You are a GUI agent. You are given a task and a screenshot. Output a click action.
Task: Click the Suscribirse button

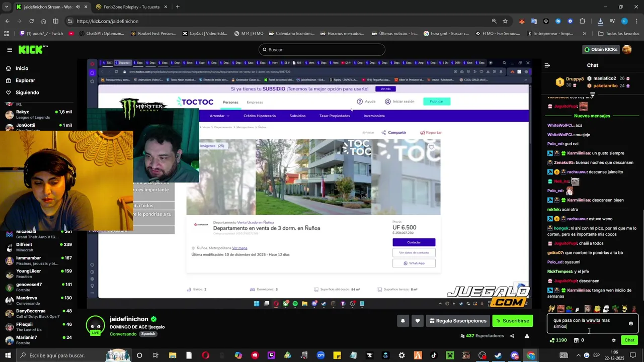[512, 321]
